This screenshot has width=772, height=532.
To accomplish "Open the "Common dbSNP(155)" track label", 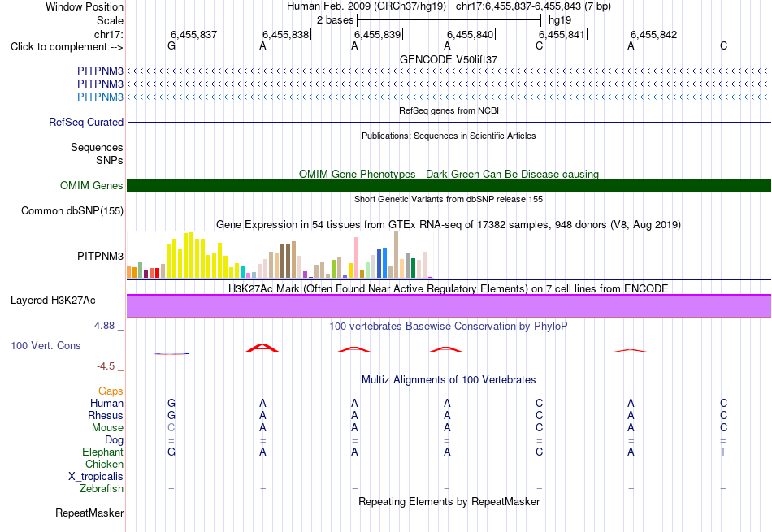I will (72, 210).
